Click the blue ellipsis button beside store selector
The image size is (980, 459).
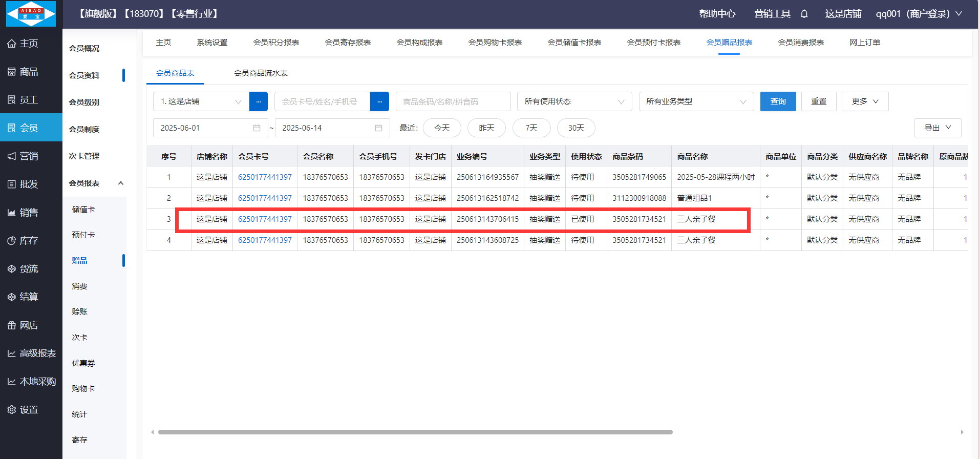(x=258, y=101)
